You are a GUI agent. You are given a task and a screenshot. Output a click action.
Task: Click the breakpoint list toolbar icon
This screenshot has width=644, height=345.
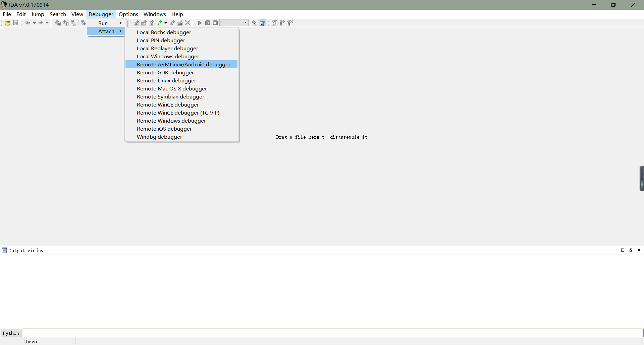pos(275,23)
